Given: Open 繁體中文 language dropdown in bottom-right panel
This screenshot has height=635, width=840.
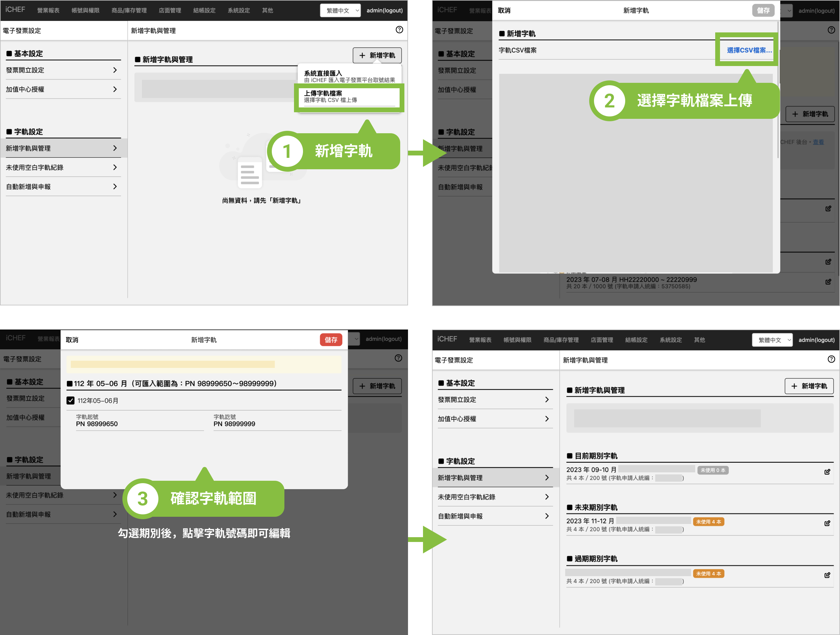Looking at the screenshot, I should [772, 340].
